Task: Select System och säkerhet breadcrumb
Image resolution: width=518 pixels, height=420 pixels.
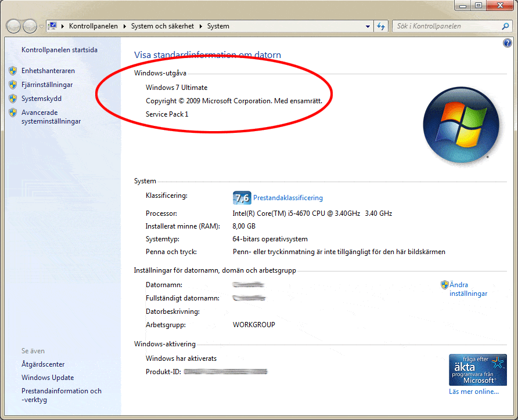Action: pos(163,26)
